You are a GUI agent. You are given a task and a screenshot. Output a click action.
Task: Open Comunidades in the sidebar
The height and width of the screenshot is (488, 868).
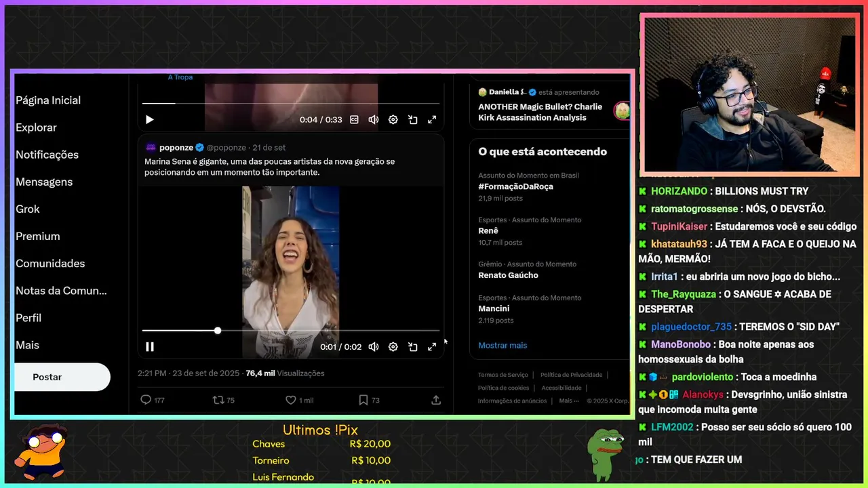tap(50, 263)
